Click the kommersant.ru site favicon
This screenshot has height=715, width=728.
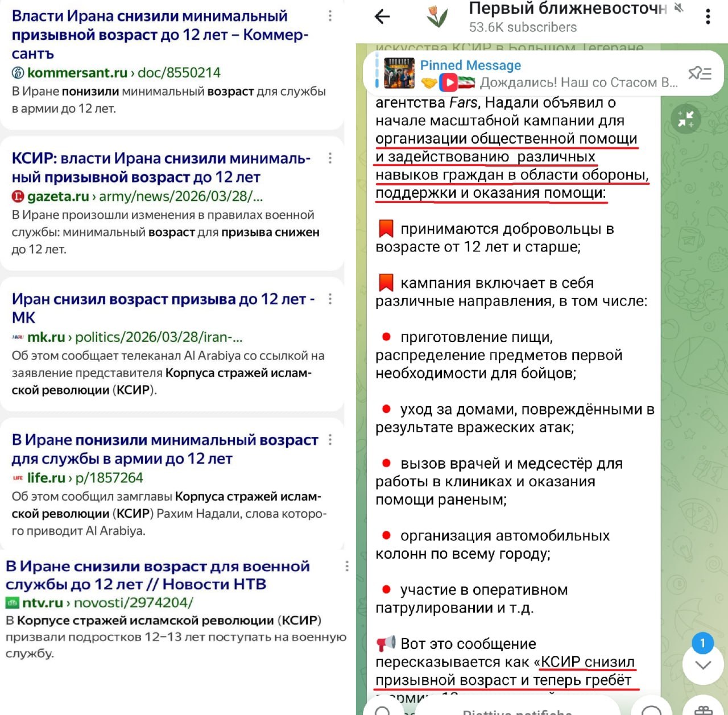(18, 73)
